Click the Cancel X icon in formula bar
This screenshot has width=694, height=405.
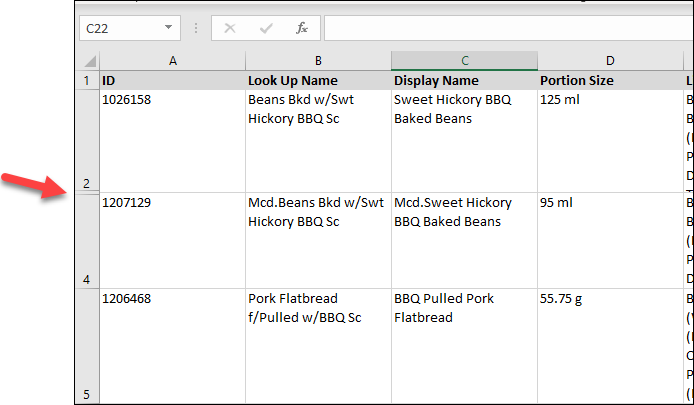pyautogui.click(x=230, y=29)
